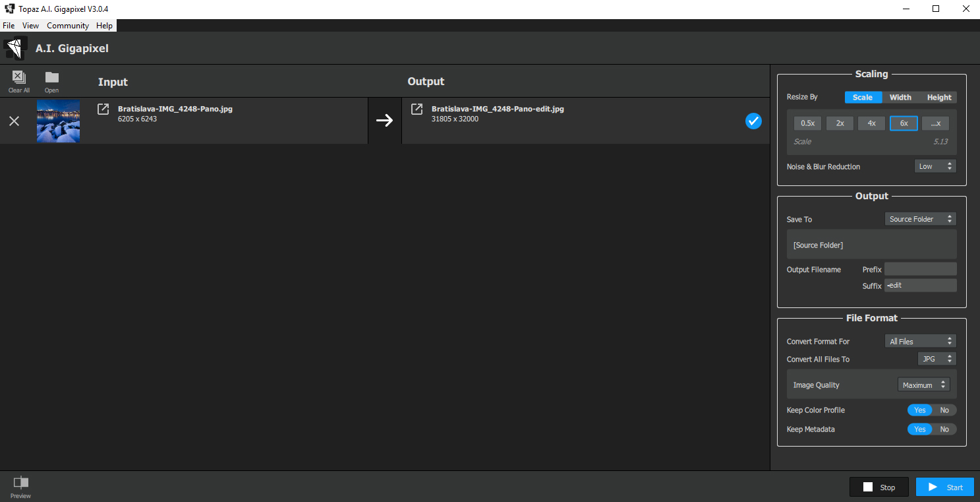This screenshot has width=980, height=502.
Task: Click the Prefix input field
Action: pyautogui.click(x=920, y=269)
